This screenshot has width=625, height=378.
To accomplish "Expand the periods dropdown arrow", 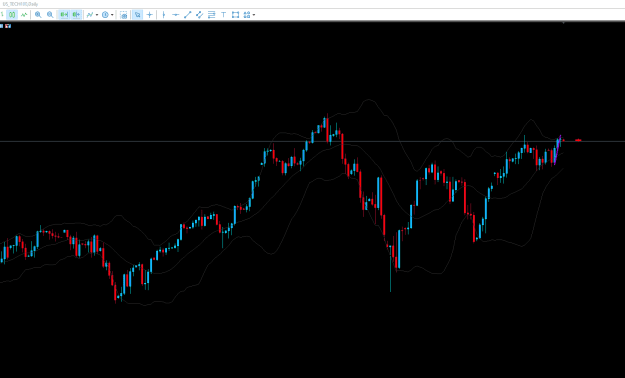I will click(112, 15).
